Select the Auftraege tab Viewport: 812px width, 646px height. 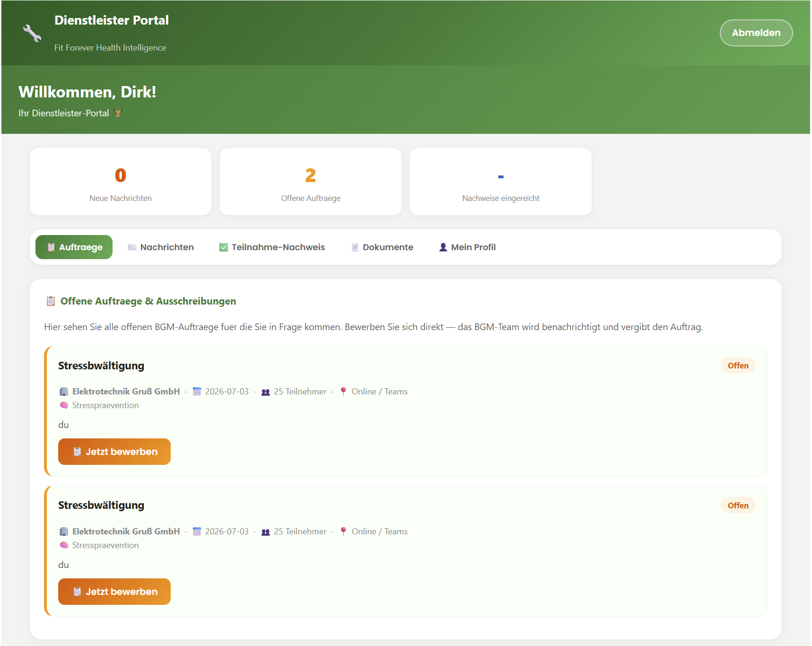point(74,247)
